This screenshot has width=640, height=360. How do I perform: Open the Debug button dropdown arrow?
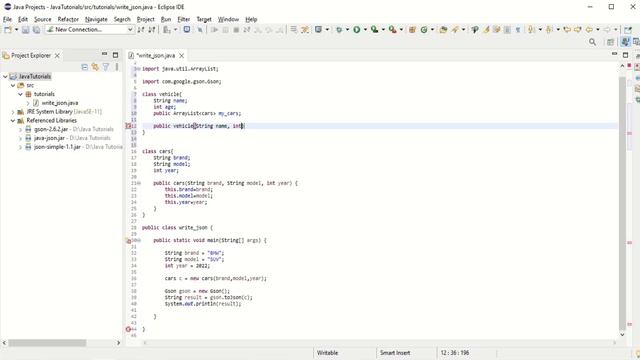[x=347, y=30]
